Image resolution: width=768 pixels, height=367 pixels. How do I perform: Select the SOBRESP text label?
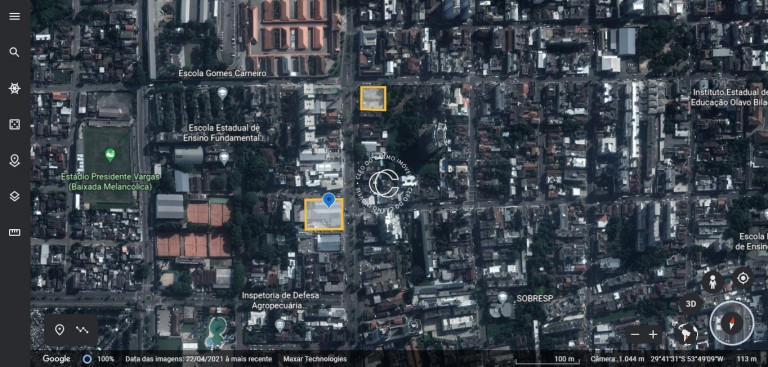point(535,298)
